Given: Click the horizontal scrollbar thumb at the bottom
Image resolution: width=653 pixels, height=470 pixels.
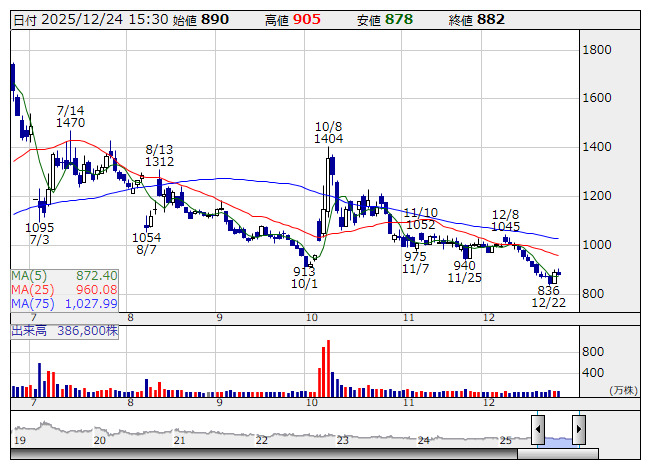Looking at the screenshot, I should (558, 454).
